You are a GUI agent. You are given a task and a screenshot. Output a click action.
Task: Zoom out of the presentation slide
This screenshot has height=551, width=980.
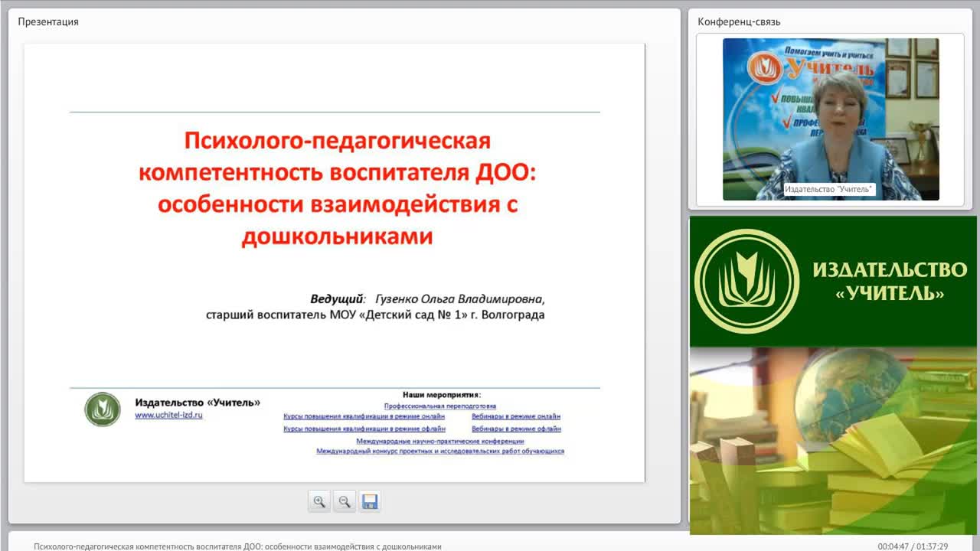(345, 501)
